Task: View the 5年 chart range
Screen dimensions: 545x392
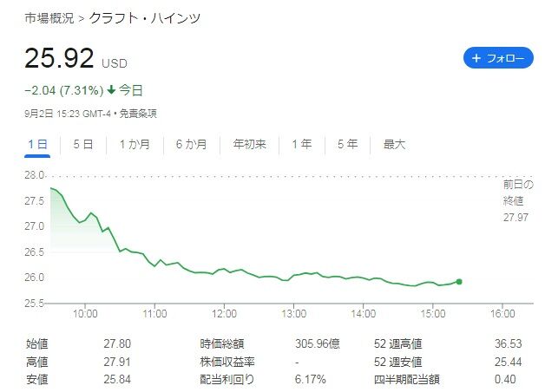Action: (347, 145)
